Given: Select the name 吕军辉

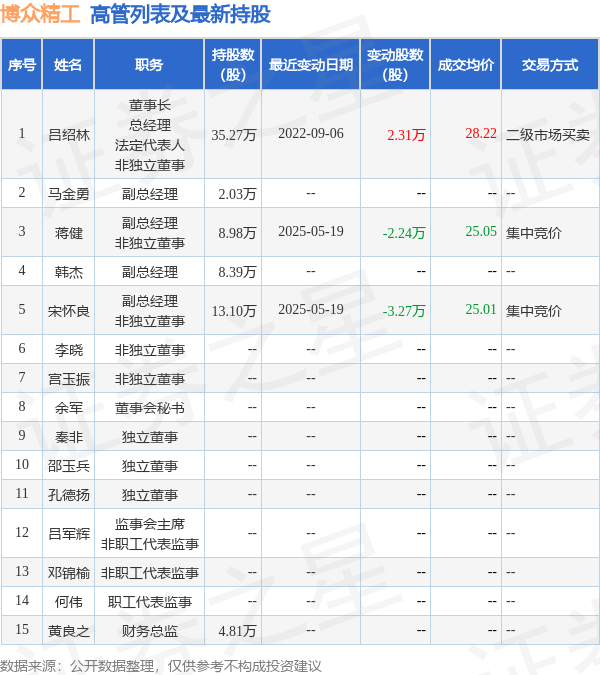Looking at the screenshot, I should pyautogui.click(x=69, y=534).
